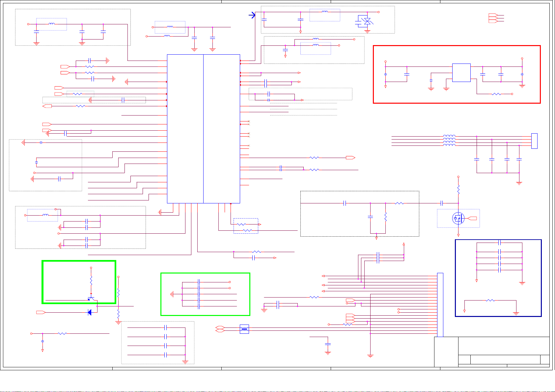Click the off-page port next to MOSFET gate
This screenshot has width=555, height=392.
coord(472,218)
